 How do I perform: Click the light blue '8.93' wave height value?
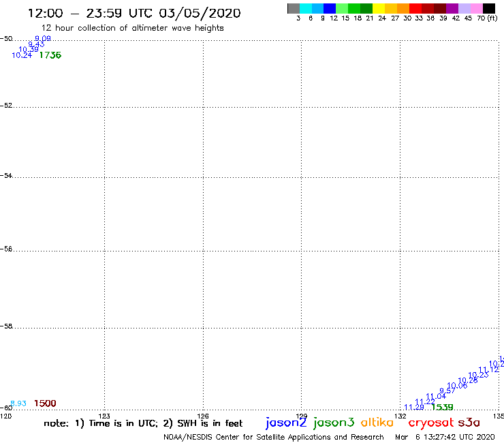pos(18,403)
